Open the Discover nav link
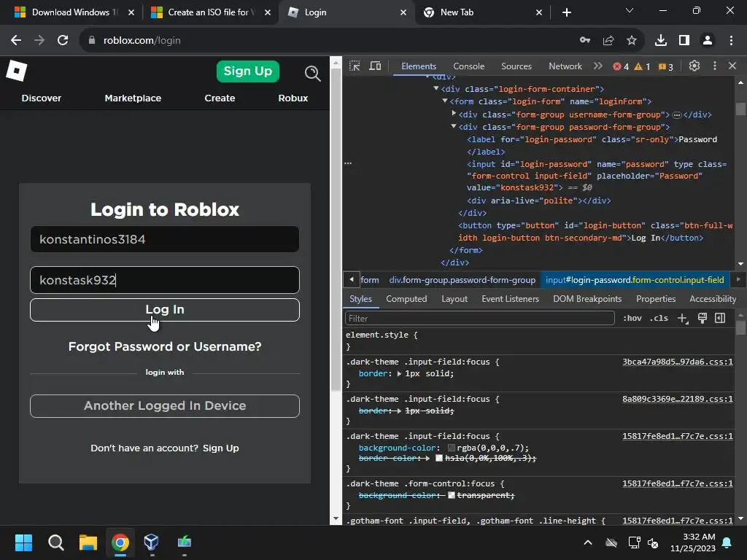This screenshot has height=560, width=747. (x=42, y=98)
